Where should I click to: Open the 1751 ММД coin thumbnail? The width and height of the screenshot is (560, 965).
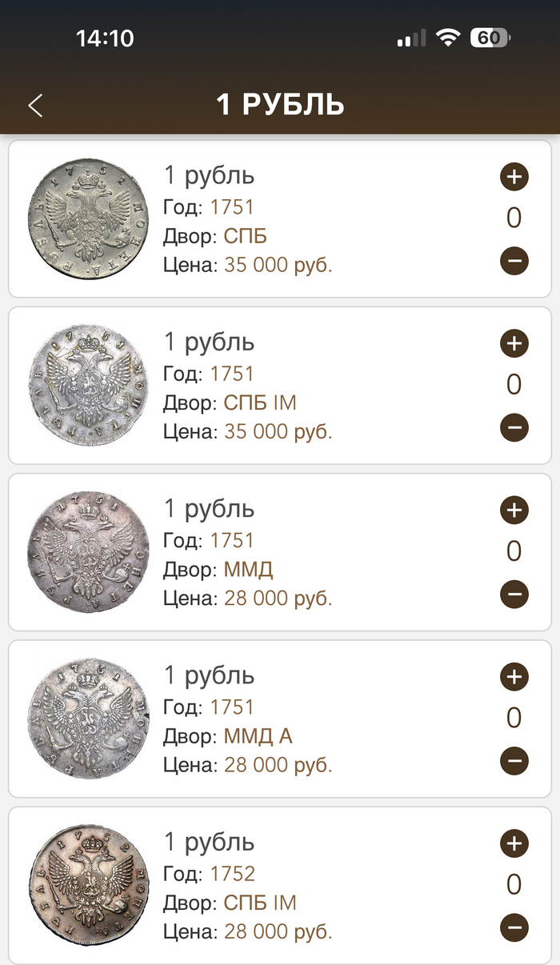(x=88, y=551)
